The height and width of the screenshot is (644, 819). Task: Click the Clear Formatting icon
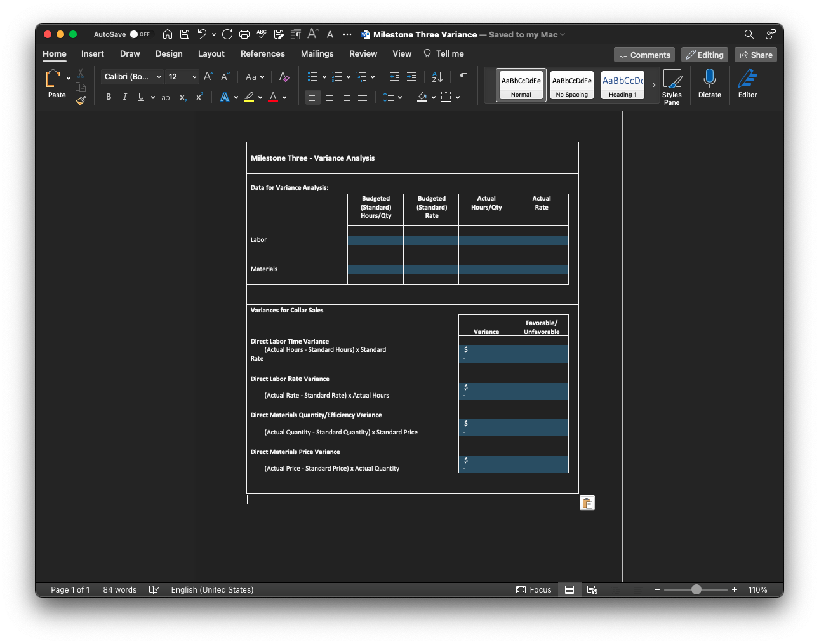tap(284, 77)
